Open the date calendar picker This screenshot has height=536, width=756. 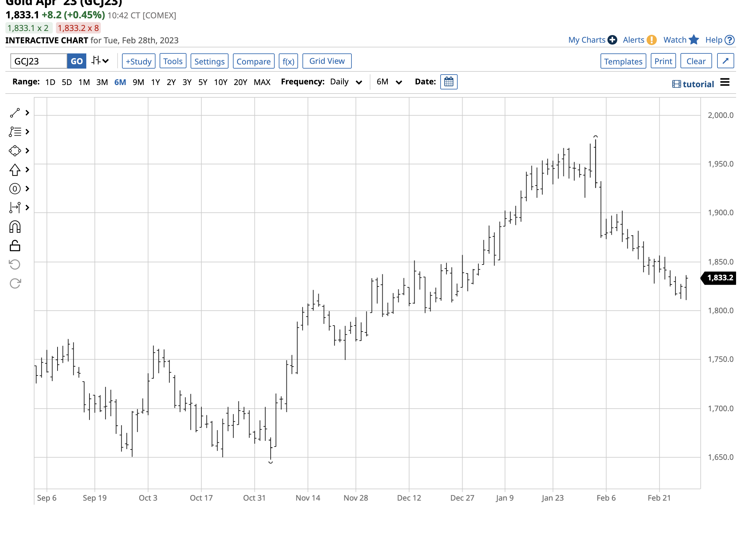pyautogui.click(x=448, y=82)
